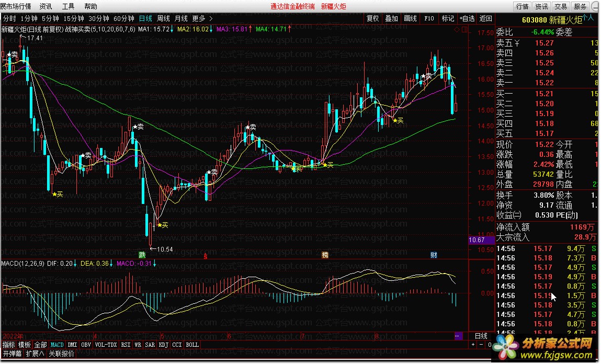601x364 pixels.
Task: Open the 资讯 menu in the menu bar
Action: [x=46, y=6]
